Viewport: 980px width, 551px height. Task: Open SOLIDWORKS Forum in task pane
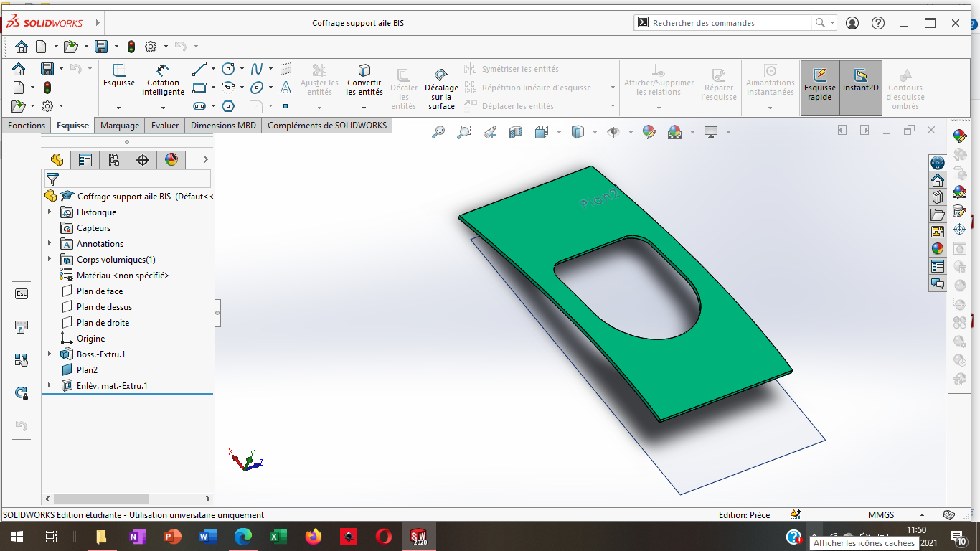coord(938,283)
